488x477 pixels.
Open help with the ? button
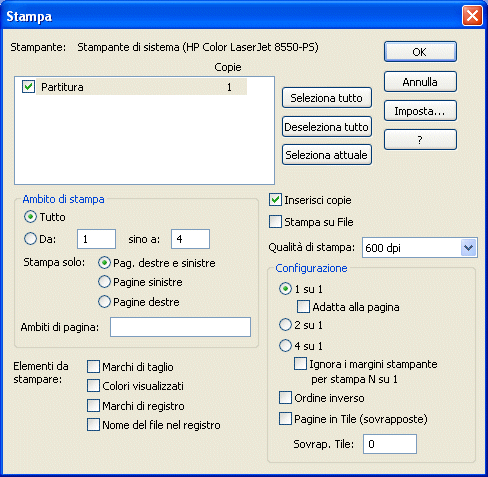[x=420, y=140]
